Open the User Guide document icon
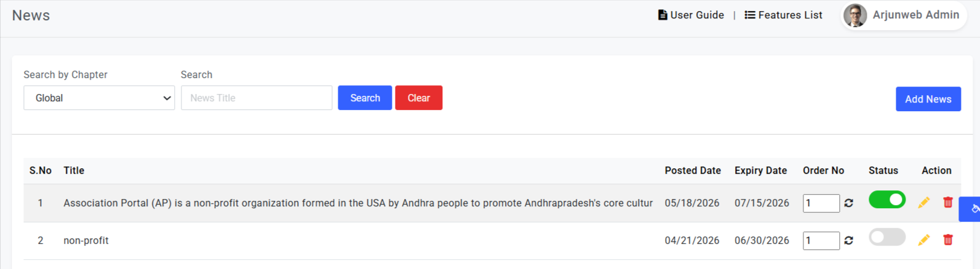This screenshot has width=980, height=269. 663,15
